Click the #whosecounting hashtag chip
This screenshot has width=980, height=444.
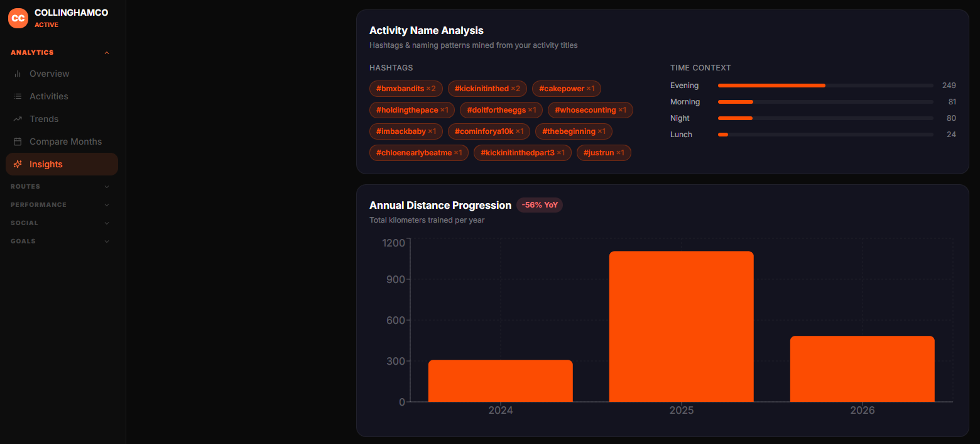[x=591, y=110]
